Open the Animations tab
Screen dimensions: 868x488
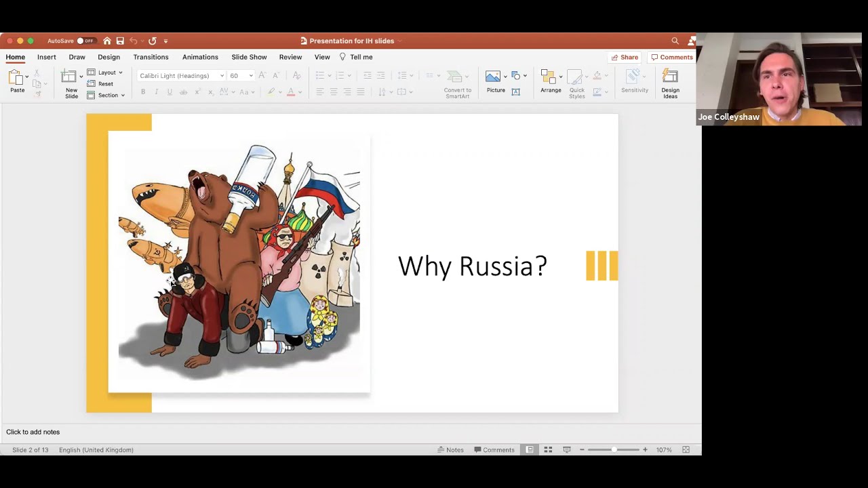pos(200,57)
